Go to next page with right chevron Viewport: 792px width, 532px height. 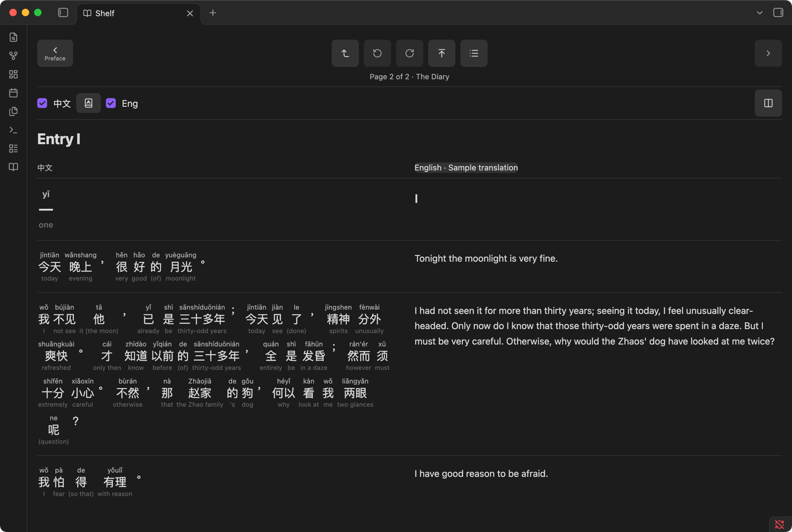coord(768,53)
